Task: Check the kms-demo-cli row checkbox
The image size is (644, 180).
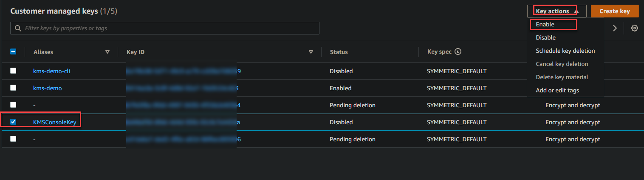Action: click(x=13, y=71)
